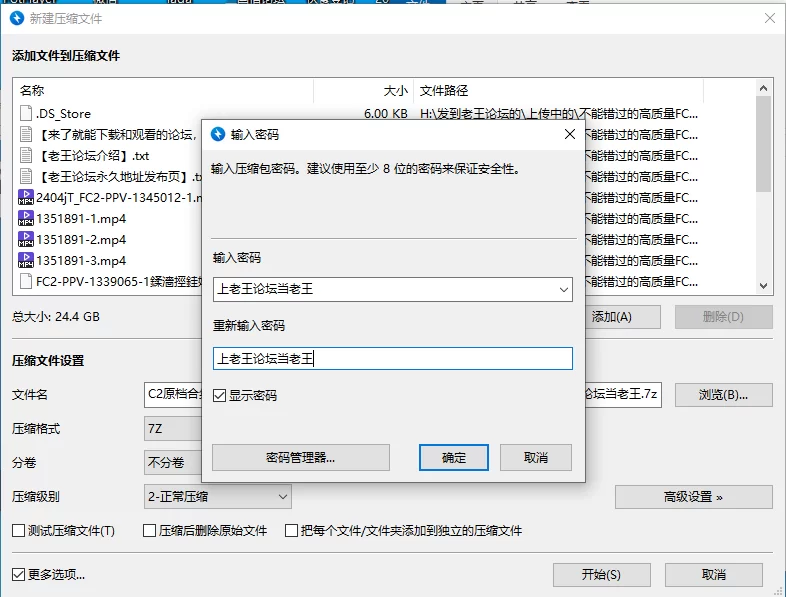The image size is (786, 597).
Task: Open the 输入密码 dropdown arrow
Action: [563, 290]
